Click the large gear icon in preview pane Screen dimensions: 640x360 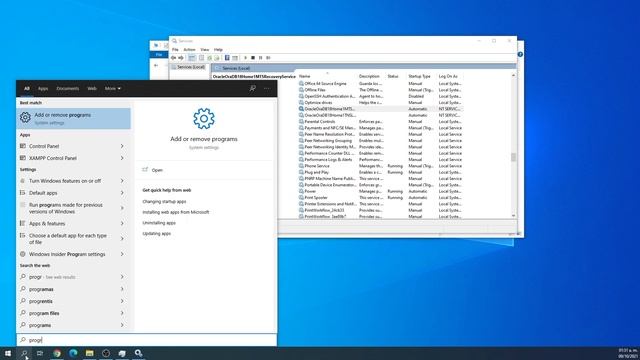(204, 118)
